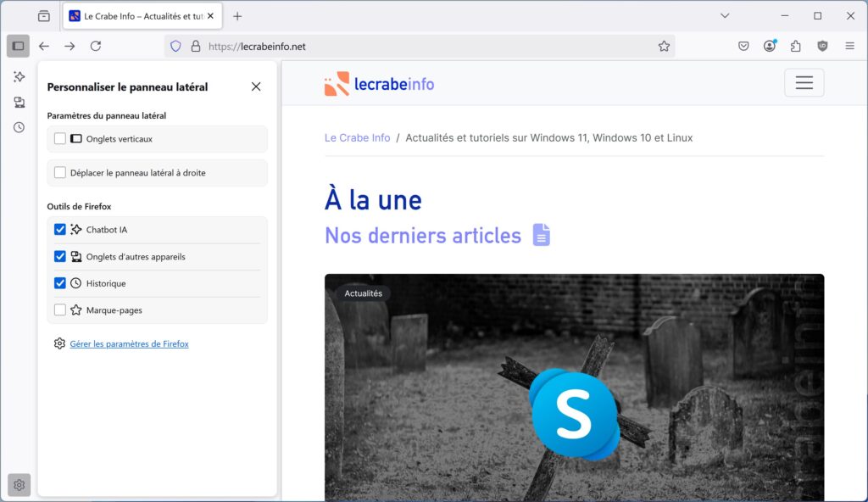The height and width of the screenshot is (502, 868).
Task: Open AI Chatbot in the sidebar strip
Action: 19,76
